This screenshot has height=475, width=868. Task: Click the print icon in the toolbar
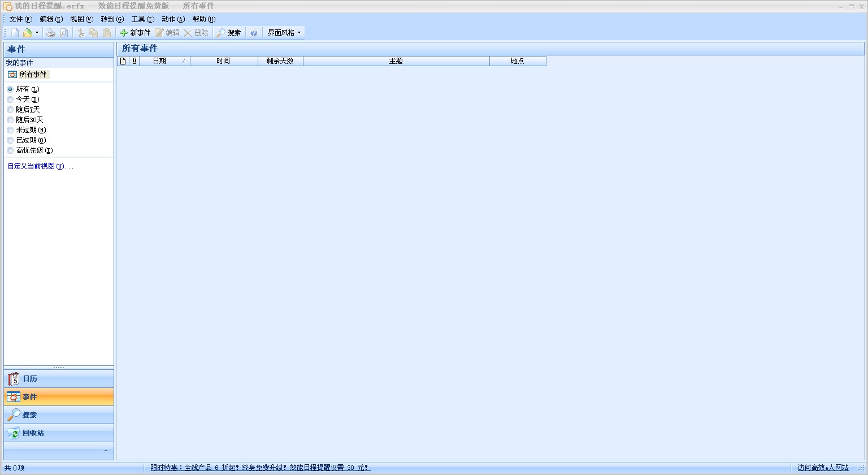coord(51,33)
